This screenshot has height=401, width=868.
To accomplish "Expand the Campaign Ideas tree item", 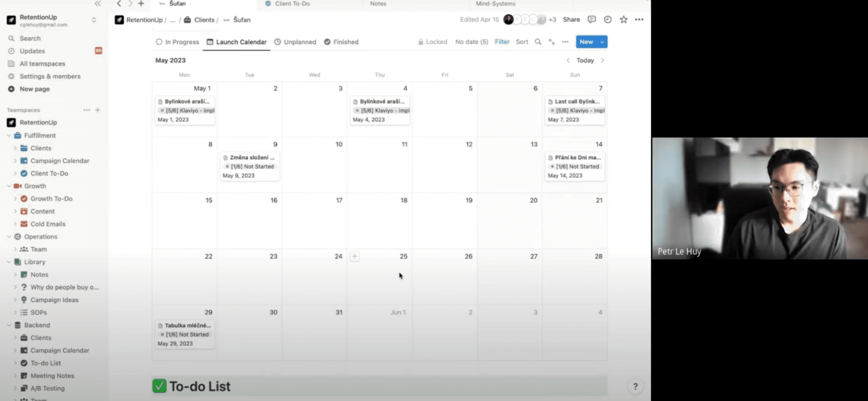I will [15, 300].
